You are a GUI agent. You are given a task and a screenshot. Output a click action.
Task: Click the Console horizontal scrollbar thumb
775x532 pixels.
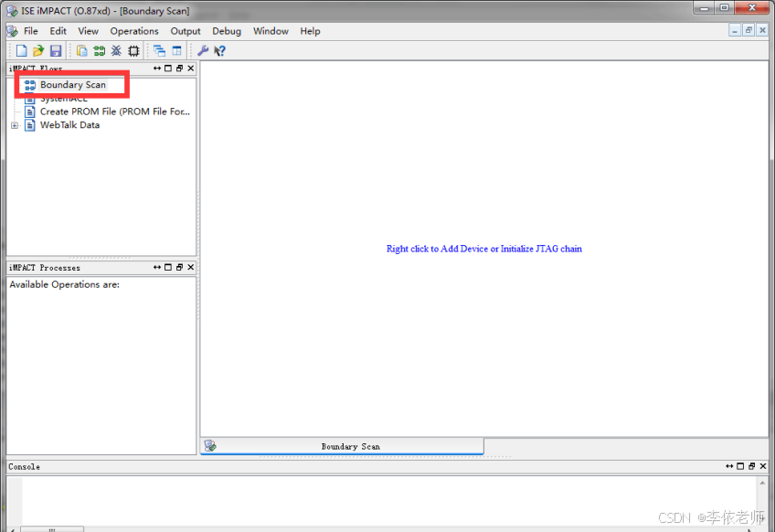click(52, 529)
